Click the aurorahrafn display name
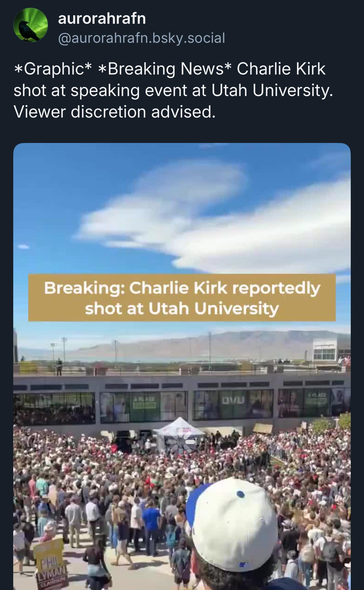364x590 pixels. point(102,18)
